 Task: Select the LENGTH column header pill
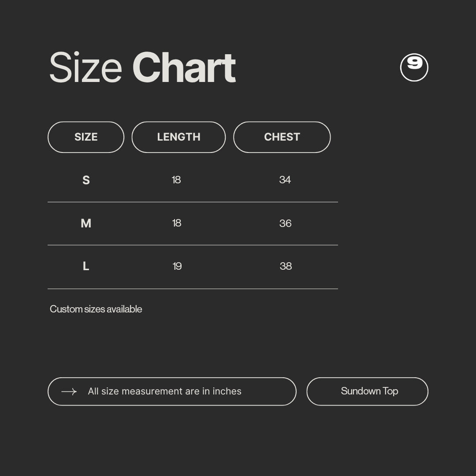[x=178, y=137]
